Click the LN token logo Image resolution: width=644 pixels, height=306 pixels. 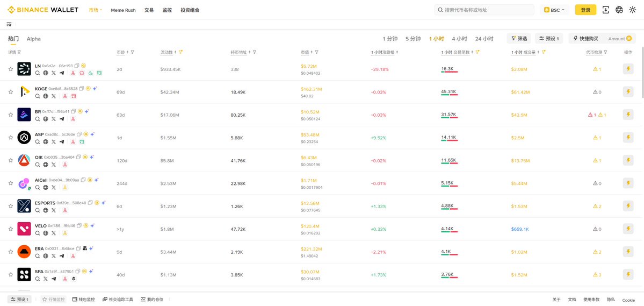point(24,69)
